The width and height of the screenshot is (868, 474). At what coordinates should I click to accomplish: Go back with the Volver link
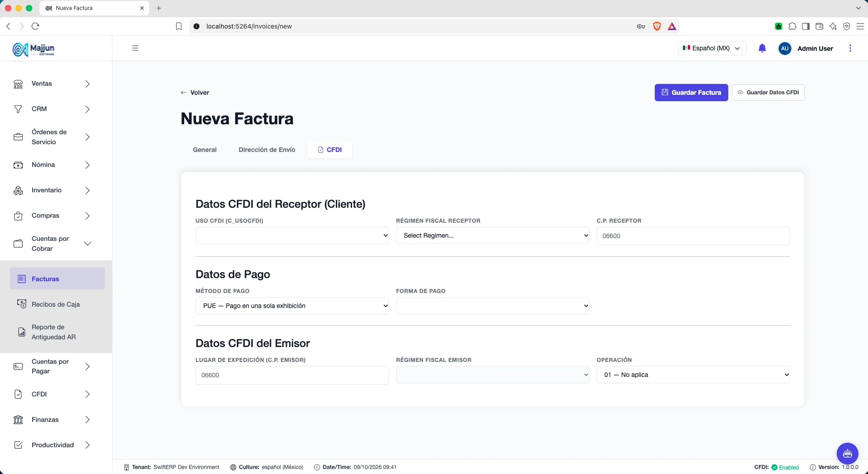click(195, 93)
